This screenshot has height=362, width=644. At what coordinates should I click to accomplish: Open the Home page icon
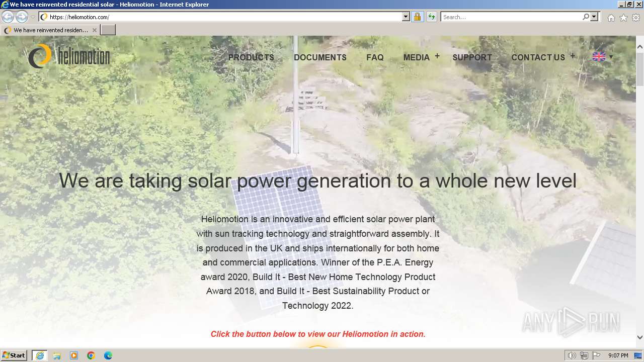click(x=611, y=18)
